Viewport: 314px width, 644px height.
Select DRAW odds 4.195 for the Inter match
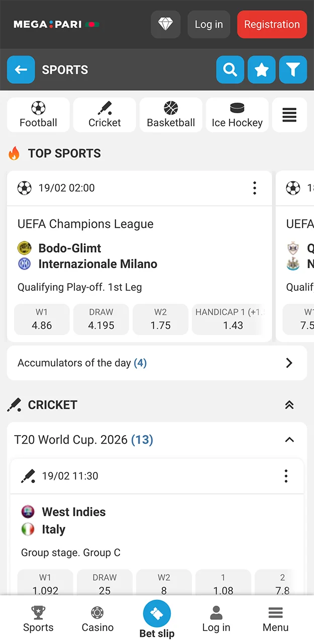[100, 319]
